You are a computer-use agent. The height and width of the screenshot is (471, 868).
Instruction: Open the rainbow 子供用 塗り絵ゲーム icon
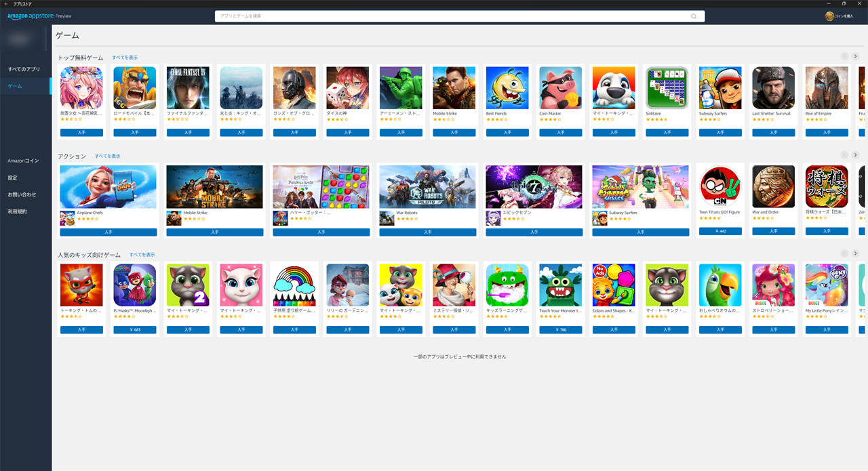coord(294,285)
